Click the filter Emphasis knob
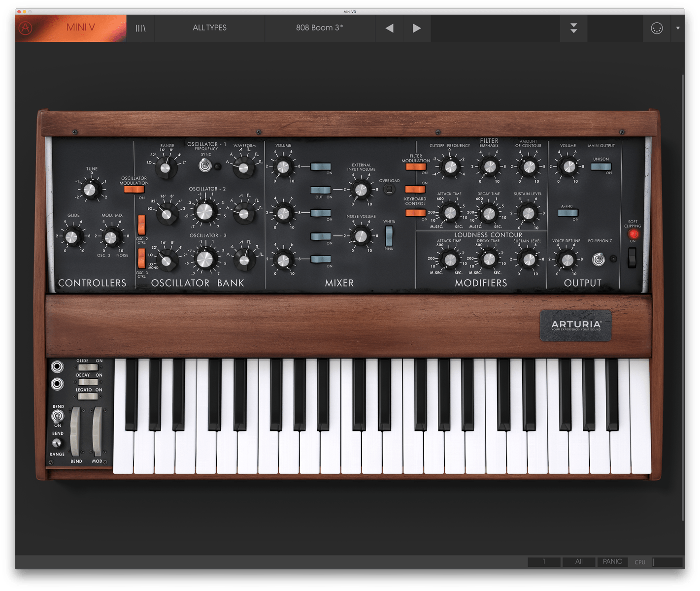 coord(489,167)
